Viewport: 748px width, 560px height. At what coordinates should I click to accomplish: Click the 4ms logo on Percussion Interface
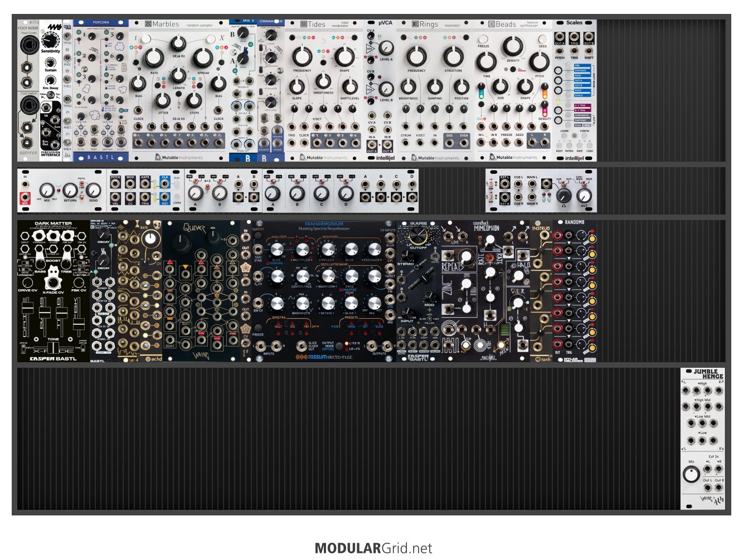(54, 27)
